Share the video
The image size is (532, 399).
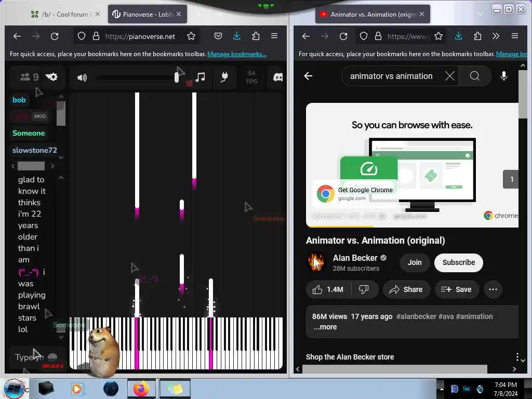coord(406,289)
